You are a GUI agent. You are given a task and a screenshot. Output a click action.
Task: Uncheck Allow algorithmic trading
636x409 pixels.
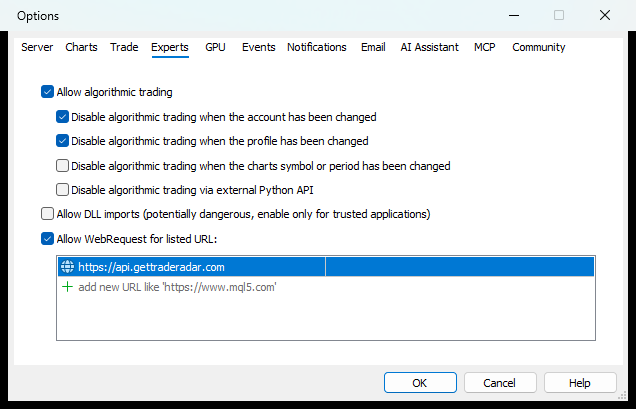coord(47,92)
